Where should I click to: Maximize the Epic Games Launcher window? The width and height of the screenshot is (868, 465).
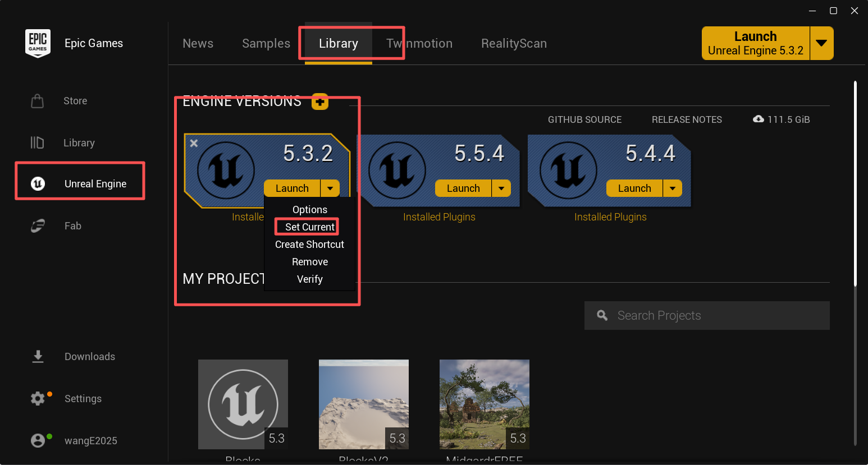tap(834, 11)
